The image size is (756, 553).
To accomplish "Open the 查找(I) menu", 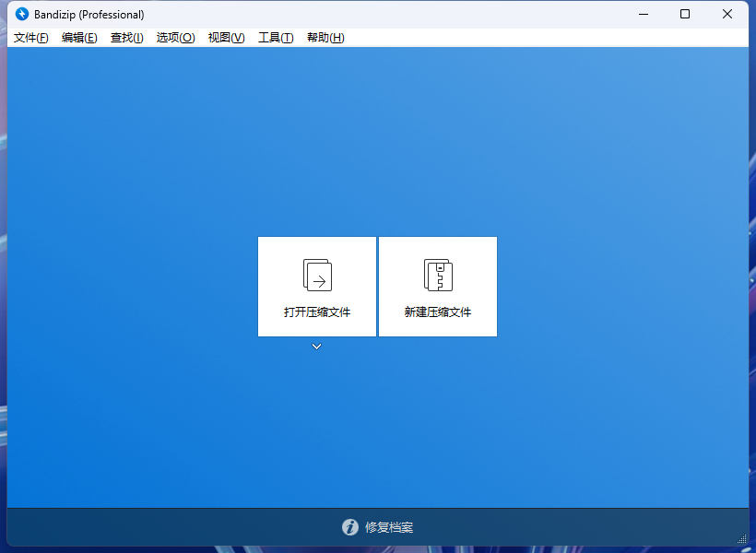I will pos(126,38).
